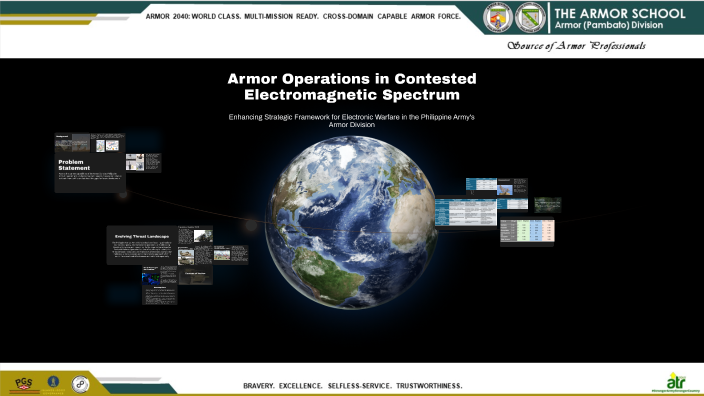The image size is (704, 396).
Task: Open the blue radar map slide thumbnail
Action: coord(159,275)
